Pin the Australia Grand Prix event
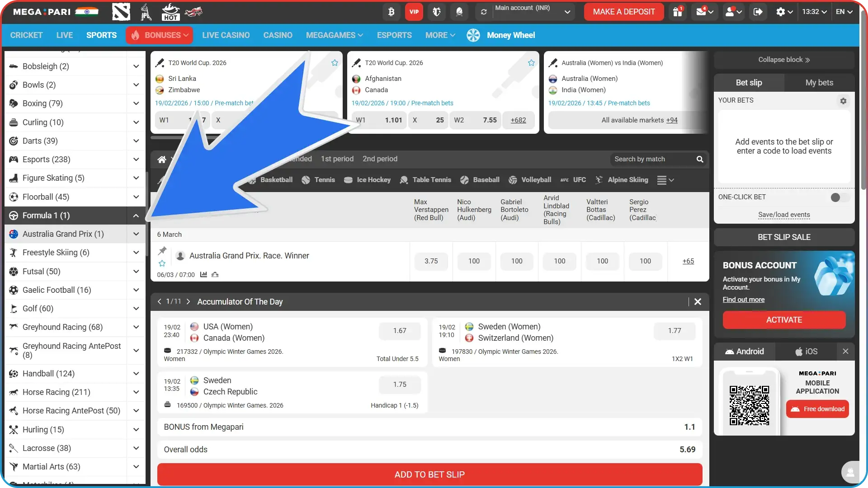The image size is (868, 488). click(162, 250)
